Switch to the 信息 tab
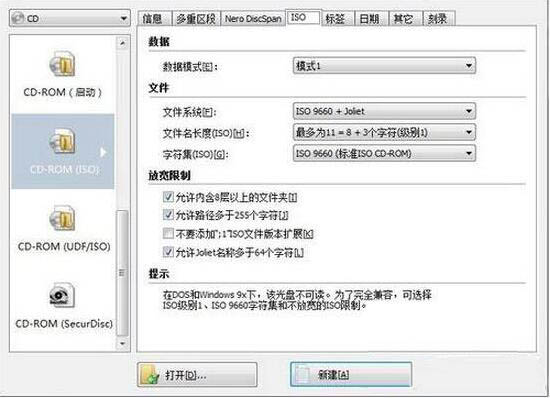Image resolution: width=550 pixels, height=398 pixels. point(153,19)
